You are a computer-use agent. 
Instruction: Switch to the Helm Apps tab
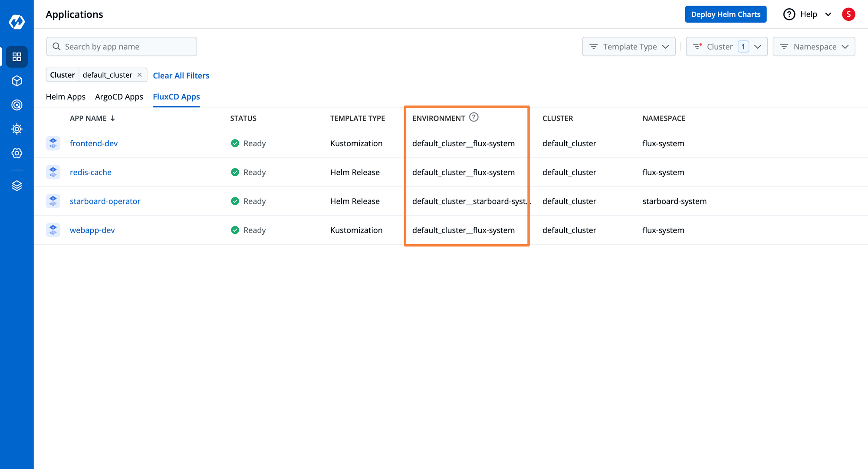[65, 96]
